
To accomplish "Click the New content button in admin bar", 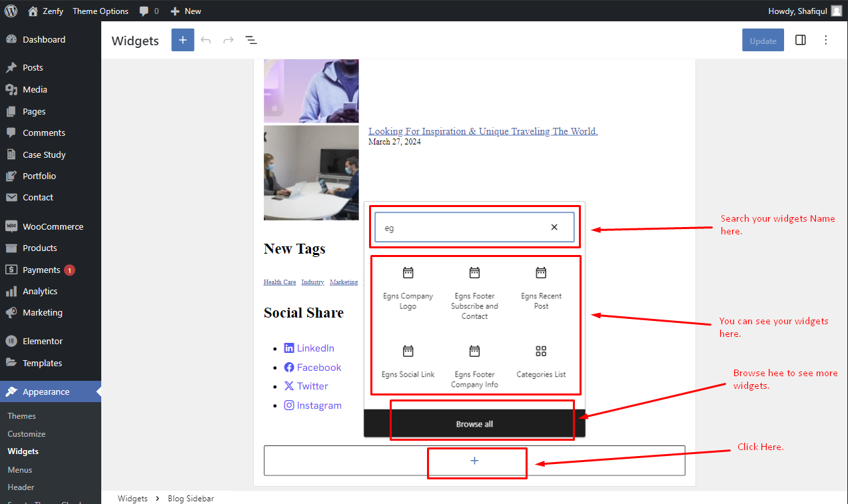I will coord(186,11).
